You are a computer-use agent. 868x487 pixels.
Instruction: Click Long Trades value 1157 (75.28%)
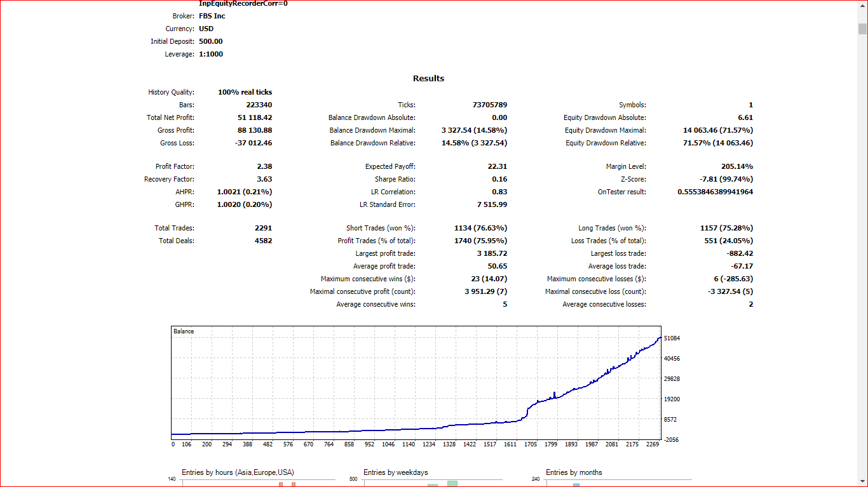pyautogui.click(x=726, y=228)
